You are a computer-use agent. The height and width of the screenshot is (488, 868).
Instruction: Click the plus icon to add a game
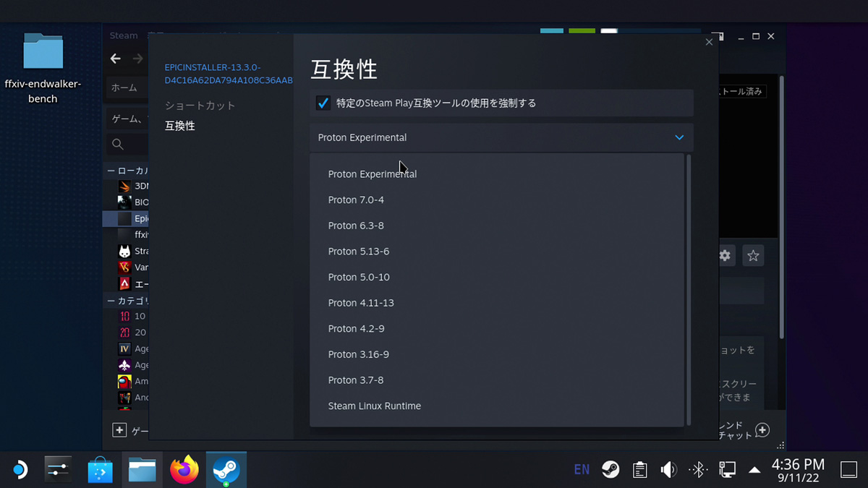[x=119, y=430]
